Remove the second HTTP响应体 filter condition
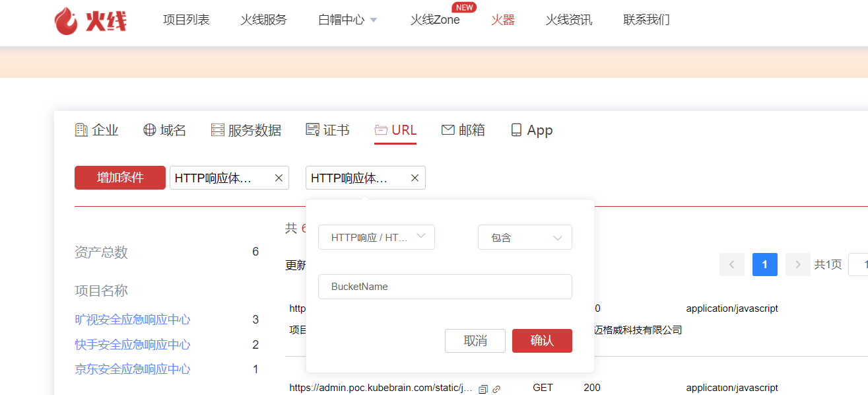Viewport: 868px width, 395px height. tap(415, 178)
